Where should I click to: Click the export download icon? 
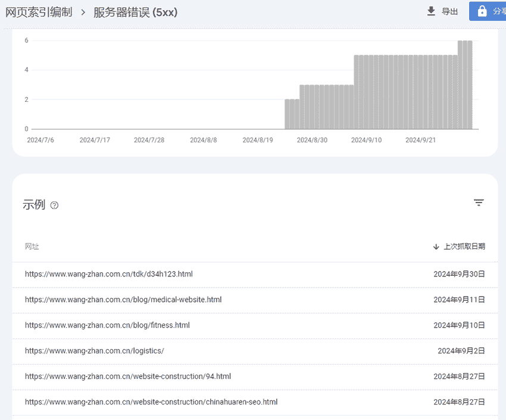coord(432,11)
